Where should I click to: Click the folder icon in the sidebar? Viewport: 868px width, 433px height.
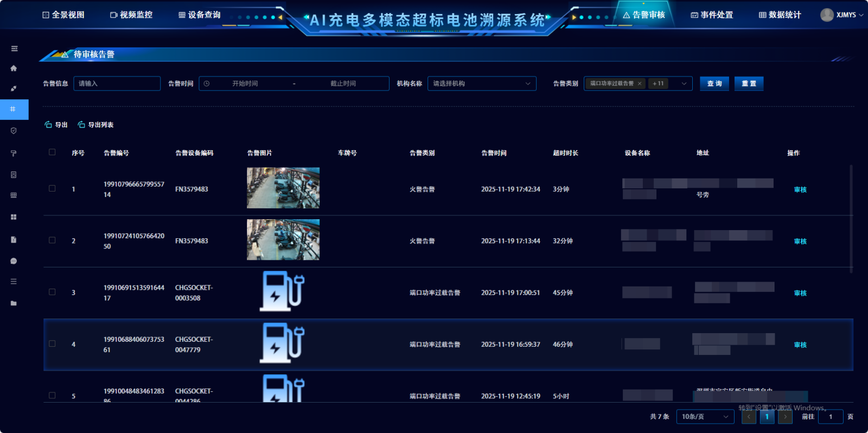[14, 303]
